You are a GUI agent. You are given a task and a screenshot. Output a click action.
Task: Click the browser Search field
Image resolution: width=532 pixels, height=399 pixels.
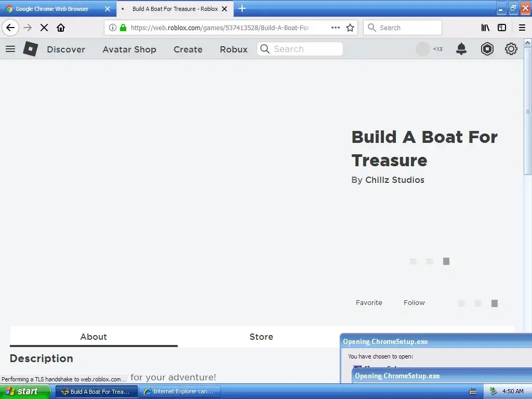click(403, 28)
